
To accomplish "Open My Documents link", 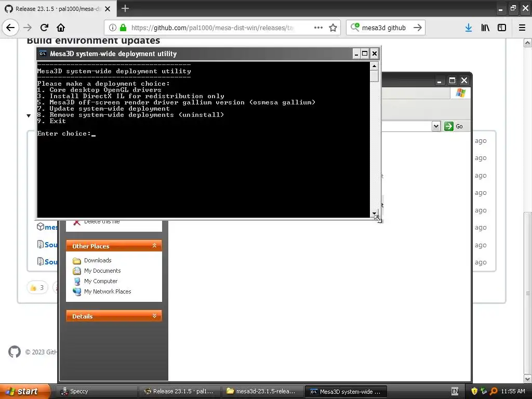I will (102, 271).
